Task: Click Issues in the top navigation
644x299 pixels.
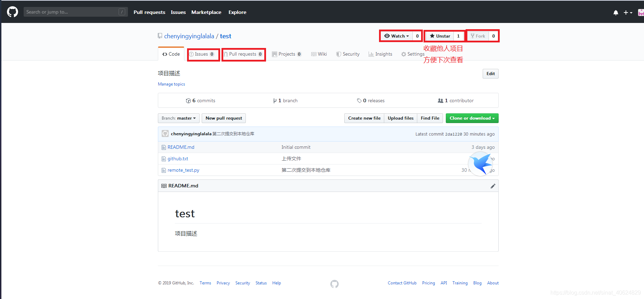Action: [178, 12]
